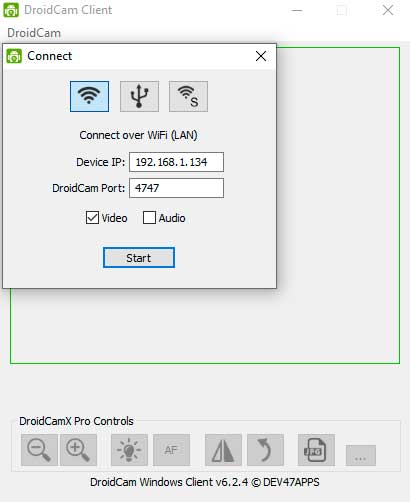Close the DroidCam Client window
The width and height of the screenshot is (410, 502).
(388, 10)
